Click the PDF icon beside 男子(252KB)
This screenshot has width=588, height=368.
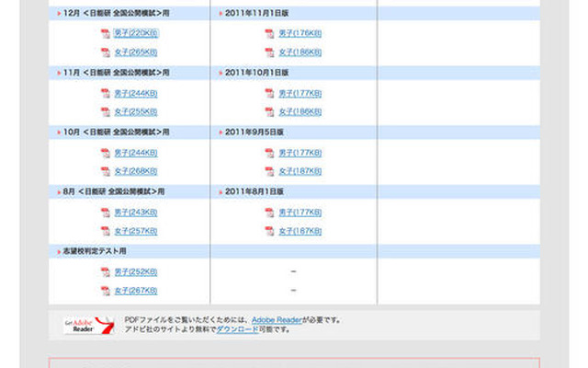tap(106, 272)
